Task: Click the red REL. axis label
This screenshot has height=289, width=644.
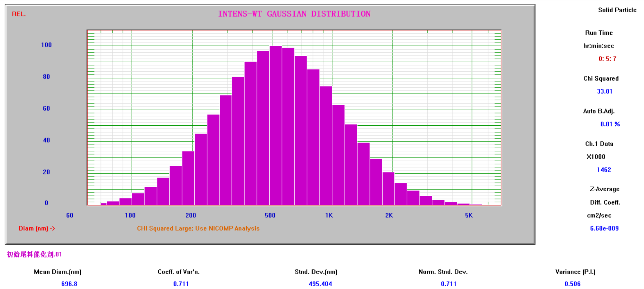Action: click(x=19, y=14)
